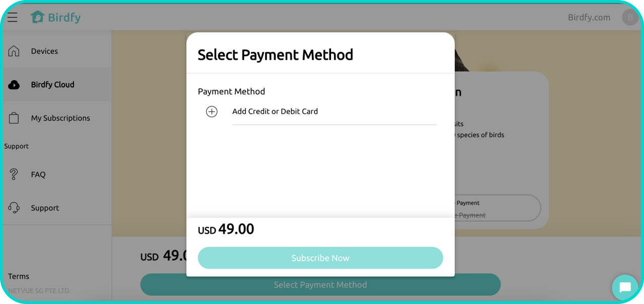644x304 pixels.
Task: Select Birdfy Cloud sidebar item
Action: (x=52, y=85)
